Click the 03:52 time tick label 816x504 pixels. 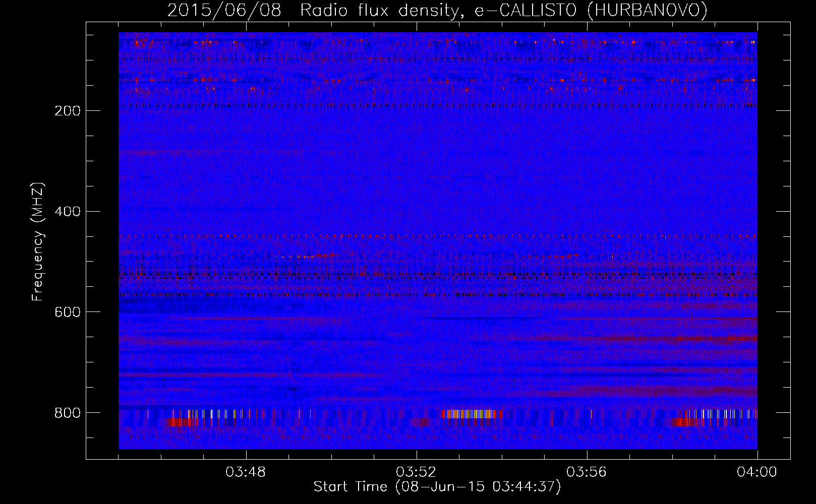click(416, 472)
